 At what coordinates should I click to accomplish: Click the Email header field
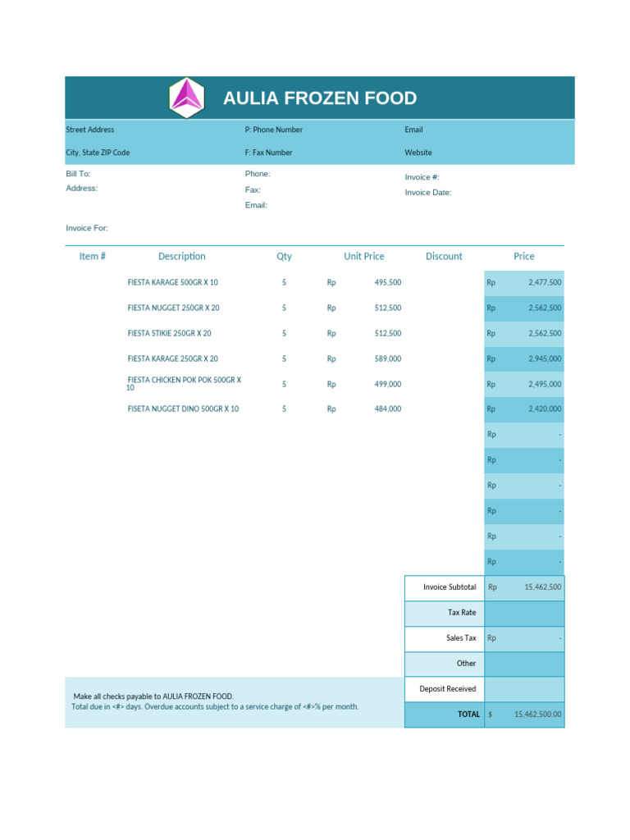(x=413, y=130)
